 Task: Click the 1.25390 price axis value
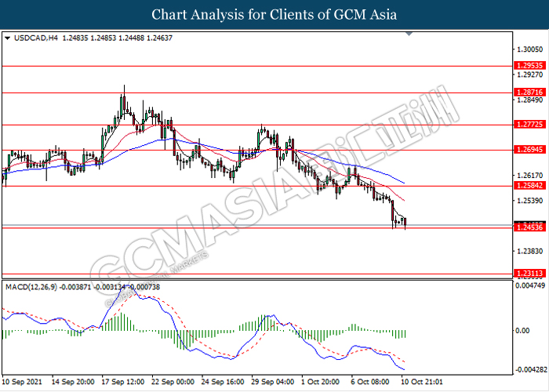click(530, 201)
